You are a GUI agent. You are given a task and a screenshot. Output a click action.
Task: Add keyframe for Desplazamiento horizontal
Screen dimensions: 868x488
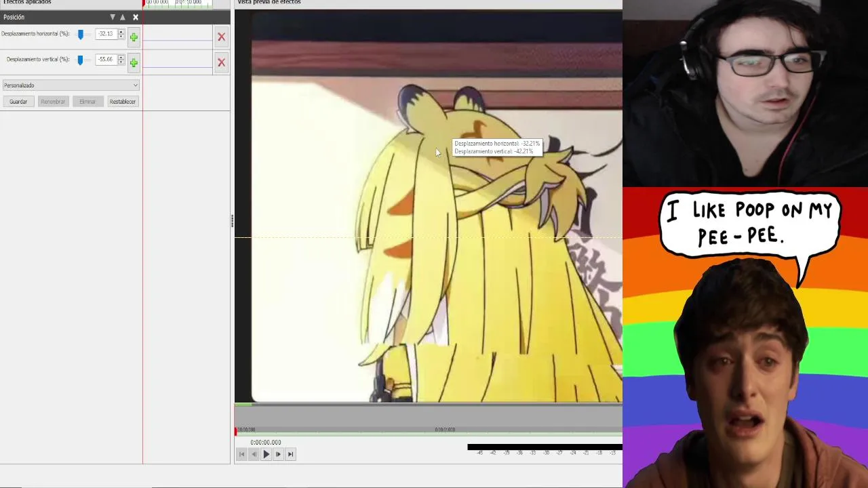[x=134, y=37]
